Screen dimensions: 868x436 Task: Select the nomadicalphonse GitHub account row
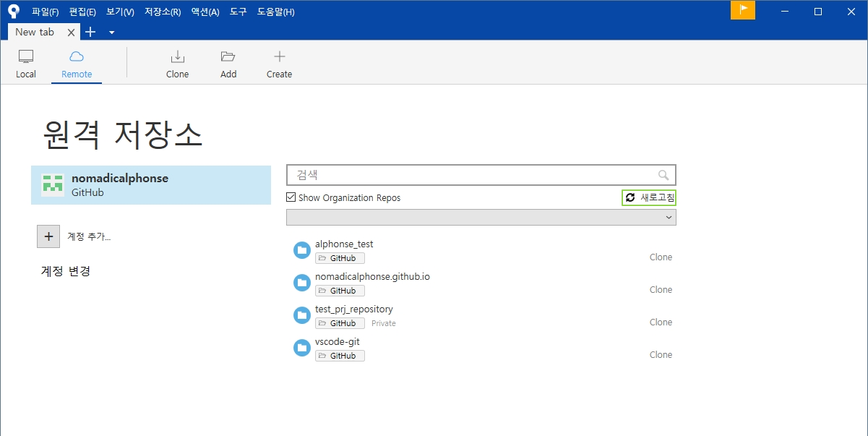151,185
